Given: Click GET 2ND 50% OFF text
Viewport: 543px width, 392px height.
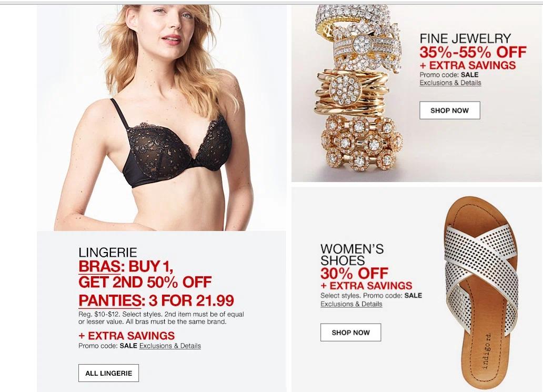Looking at the screenshot, I should tap(145, 282).
